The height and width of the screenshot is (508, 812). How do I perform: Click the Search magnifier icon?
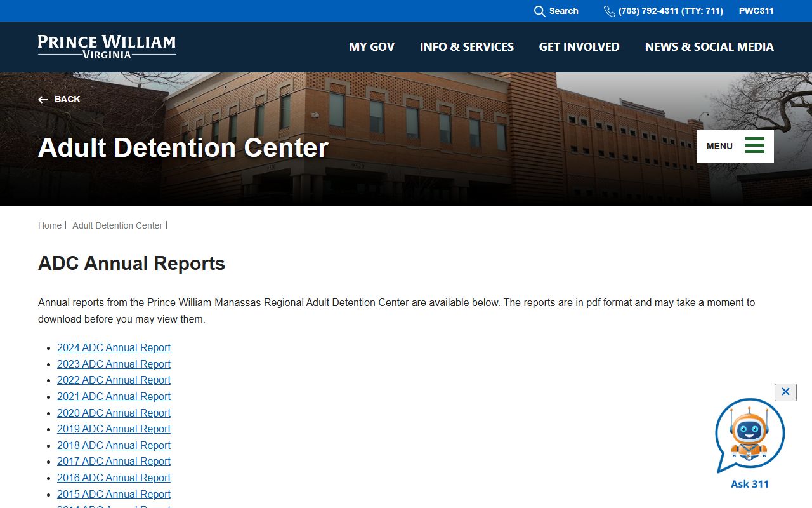(540, 11)
